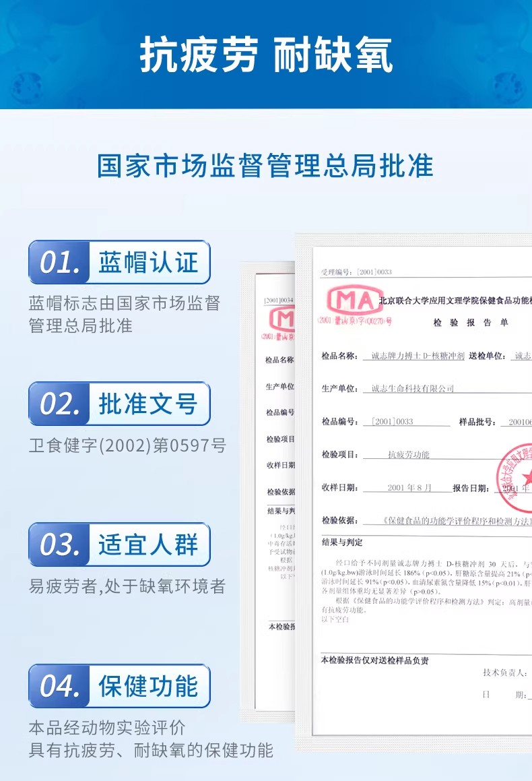The image size is (532, 781).
Task: Click the 结果与判定 heading on front certificate
Action: tap(342, 542)
